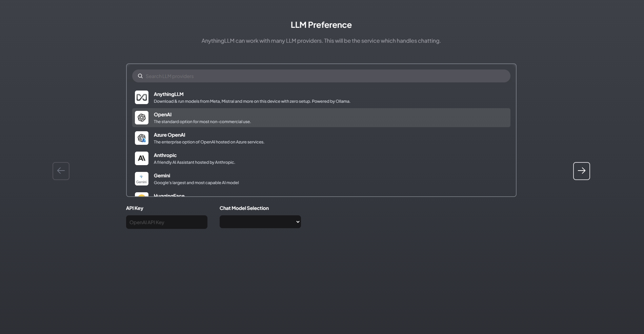Click the search magnifier icon
The image size is (644, 334).
[x=140, y=76]
